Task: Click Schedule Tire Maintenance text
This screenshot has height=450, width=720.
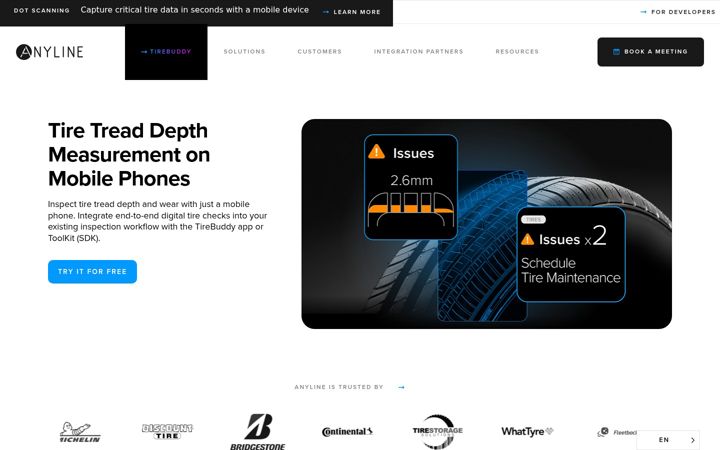Action: pos(570,270)
